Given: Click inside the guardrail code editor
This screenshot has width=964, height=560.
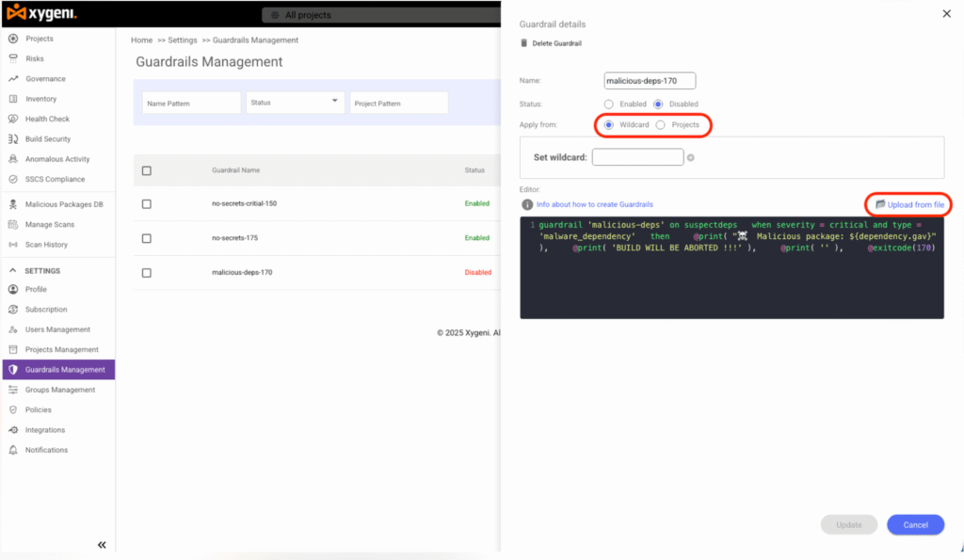Looking at the screenshot, I should (x=731, y=267).
